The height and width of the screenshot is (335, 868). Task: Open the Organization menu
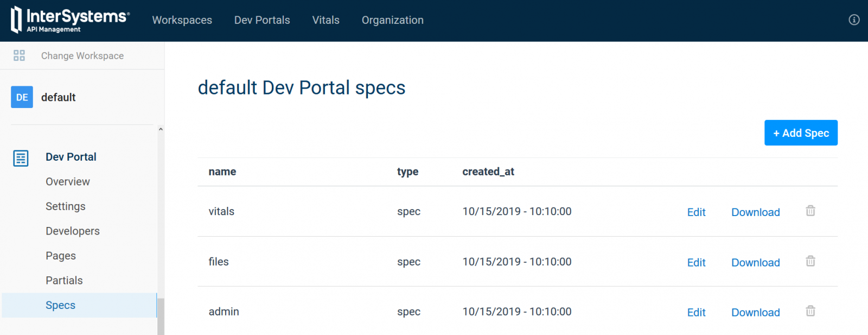(x=392, y=20)
